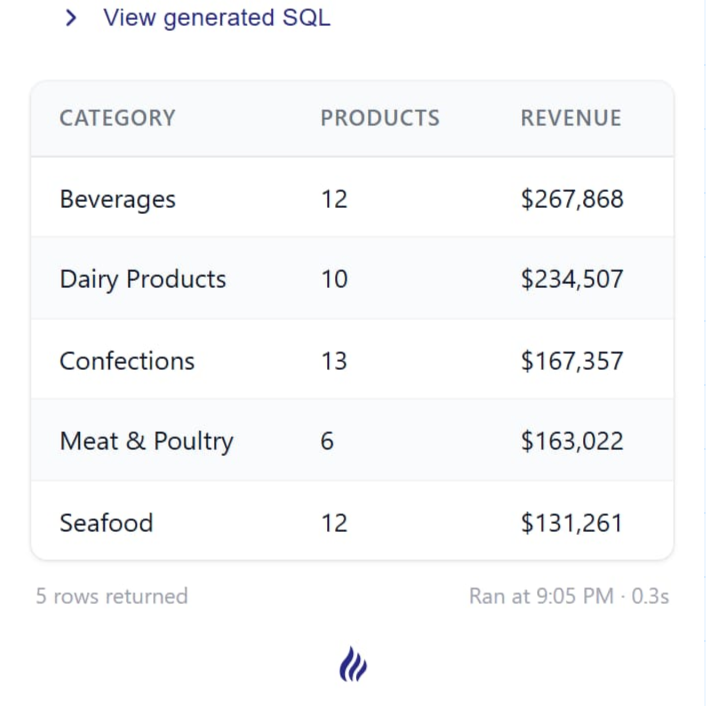Click the $163,022 revenue cell
Screen dimensions: 706x706
(572, 441)
